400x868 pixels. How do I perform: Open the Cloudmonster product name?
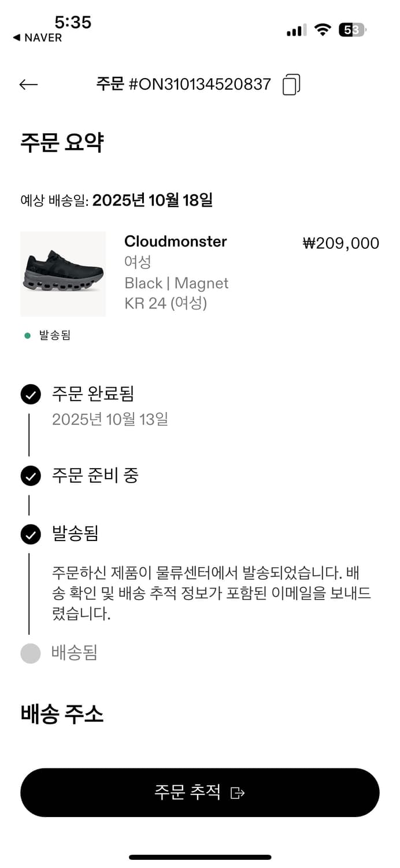coord(176,241)
